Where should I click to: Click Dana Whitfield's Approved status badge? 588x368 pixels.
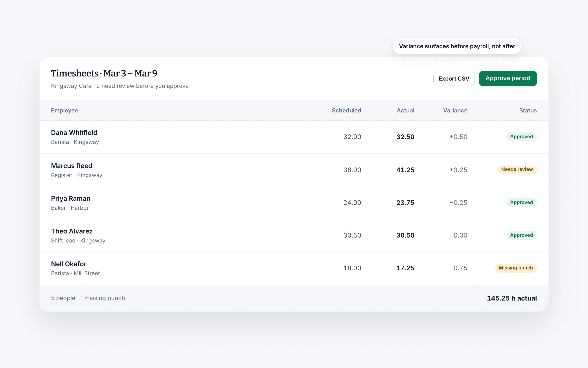click(x=521, y=137)
